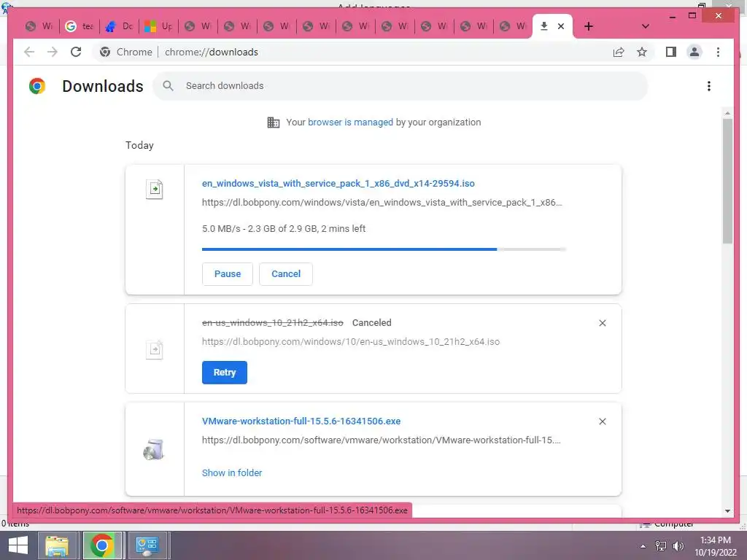Click the Chrome site info chip
The width and height of the screenshot is (747, 560).
126,52
